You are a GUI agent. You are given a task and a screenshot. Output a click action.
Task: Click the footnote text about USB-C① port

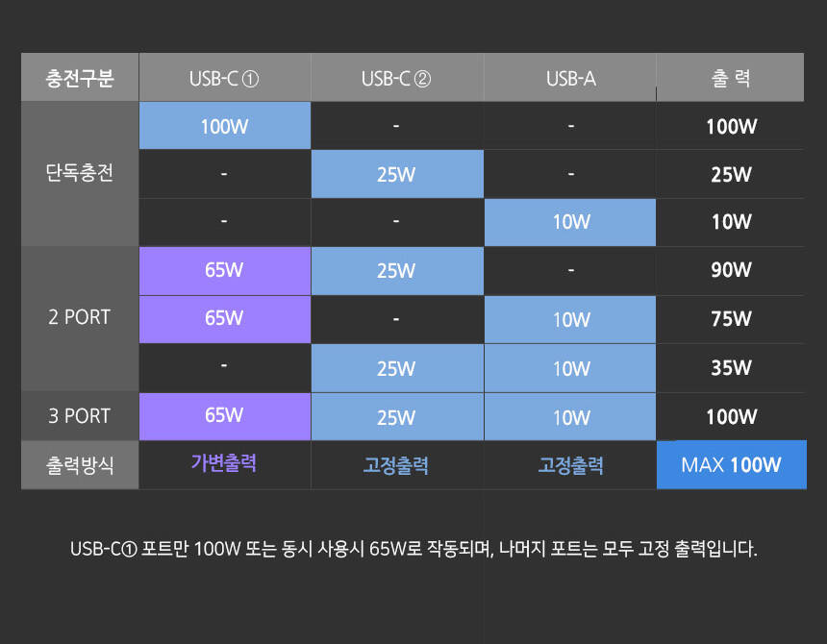(413, 551)
